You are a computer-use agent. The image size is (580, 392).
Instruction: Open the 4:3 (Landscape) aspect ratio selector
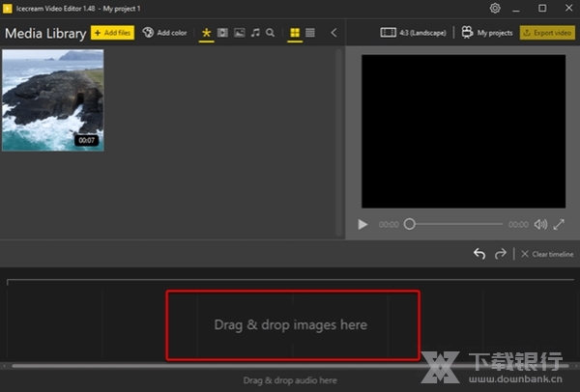(413, 33)
